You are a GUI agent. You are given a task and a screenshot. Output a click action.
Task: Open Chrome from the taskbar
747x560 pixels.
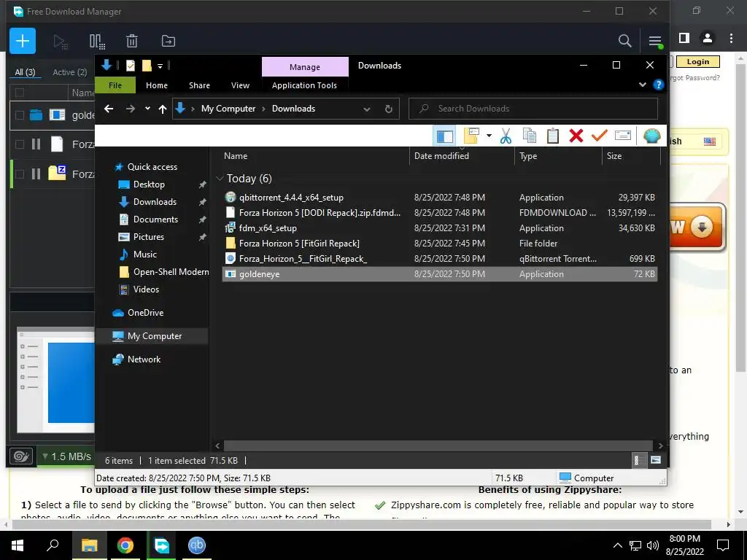(125, 545)
